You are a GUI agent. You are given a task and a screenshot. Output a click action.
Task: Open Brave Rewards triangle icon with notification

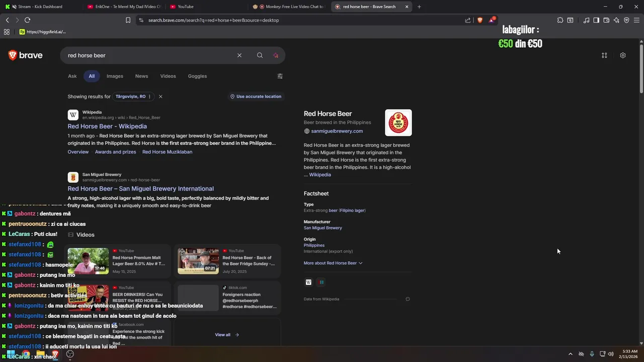[x=492, y=20]
